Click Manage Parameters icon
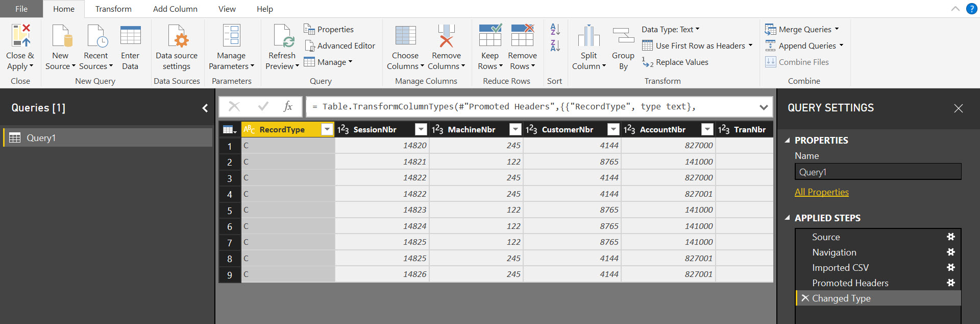Screen dimensions: 980x324 231,35
